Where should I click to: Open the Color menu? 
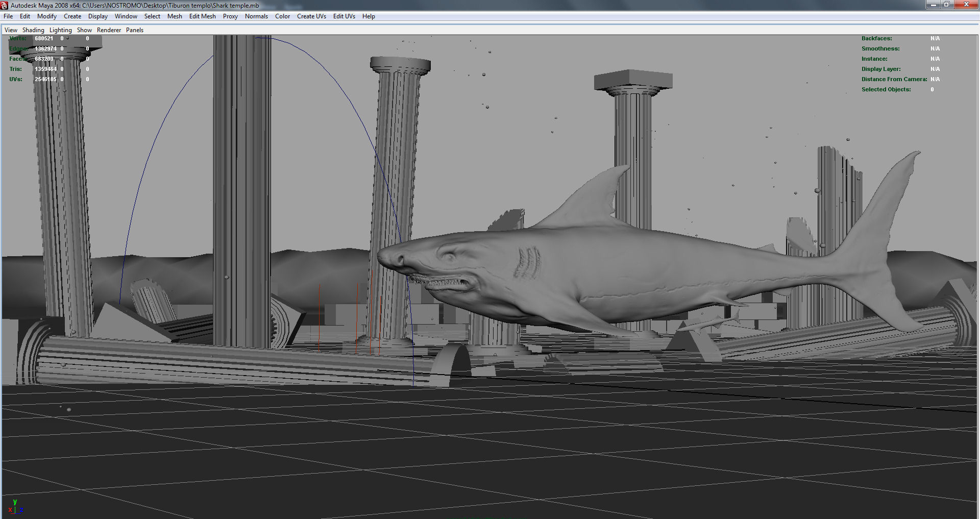point(283,16)
